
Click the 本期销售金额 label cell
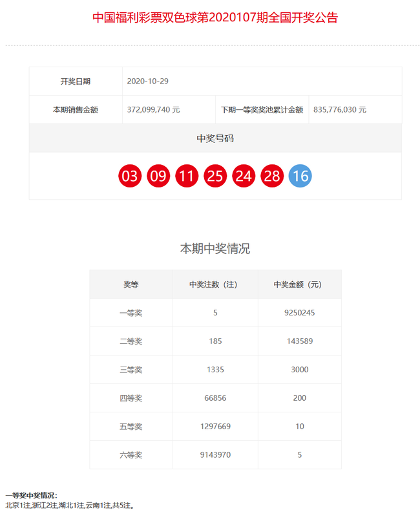click(76, 110)
